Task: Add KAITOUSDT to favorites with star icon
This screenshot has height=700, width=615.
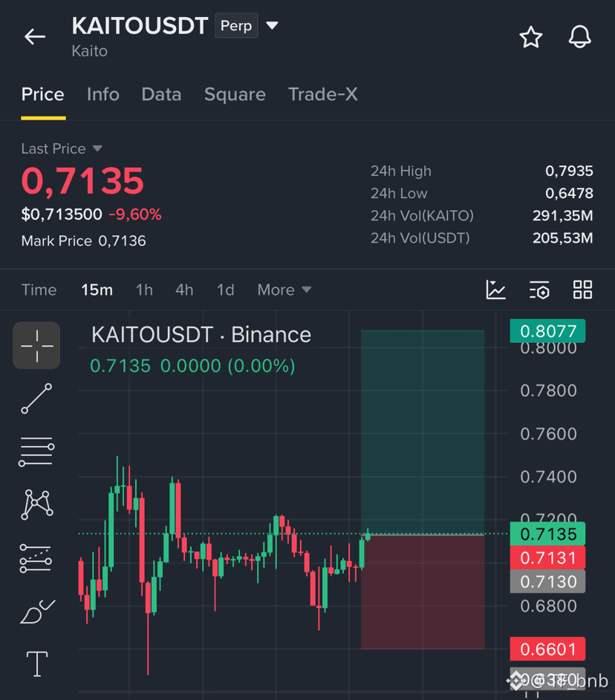Action: 530,37
